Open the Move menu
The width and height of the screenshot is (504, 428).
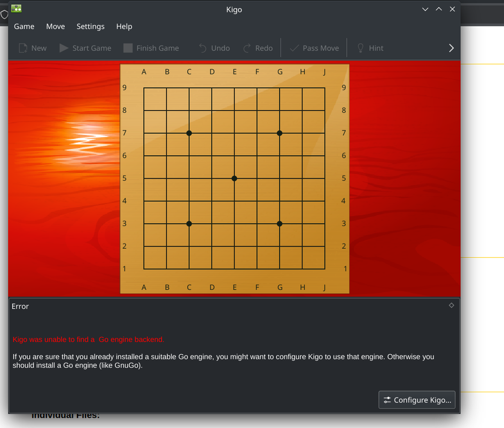click(55, 26)
